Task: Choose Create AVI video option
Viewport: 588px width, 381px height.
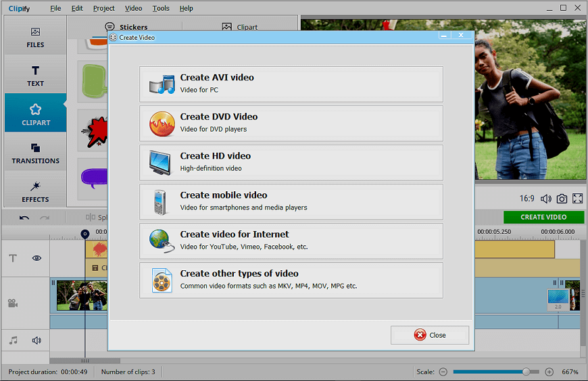Action: 291,84
